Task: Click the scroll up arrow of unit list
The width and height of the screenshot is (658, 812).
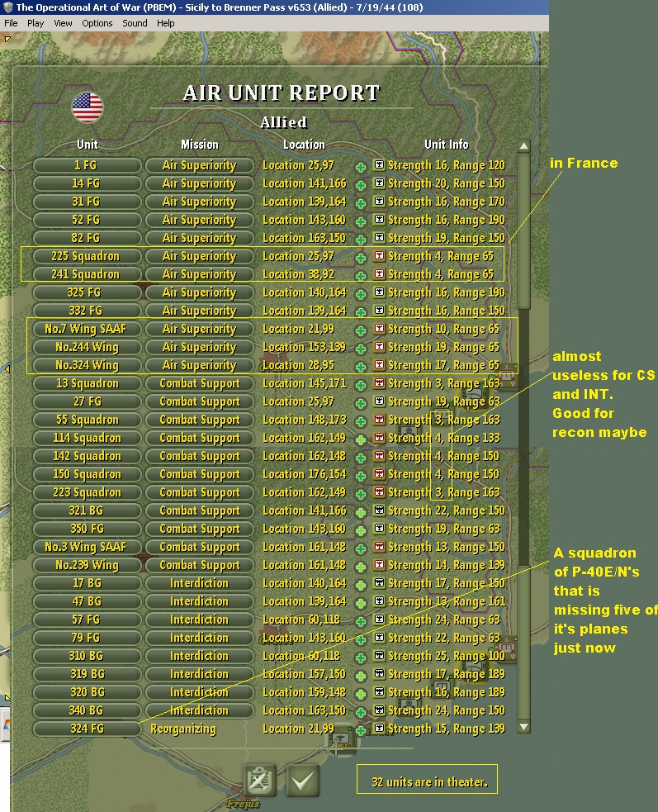Action: (x=524, y=146)
